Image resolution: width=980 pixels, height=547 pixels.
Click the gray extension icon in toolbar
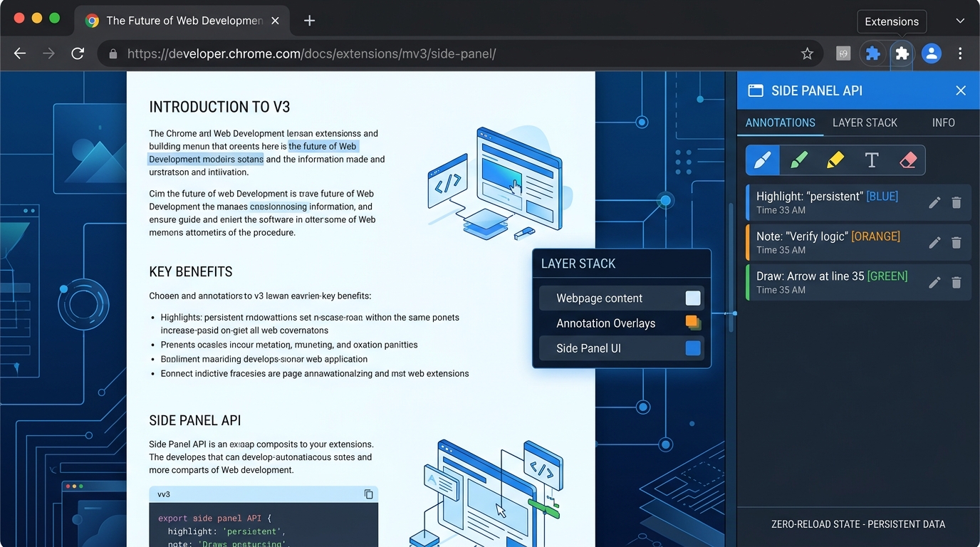[x=843, y=53]
